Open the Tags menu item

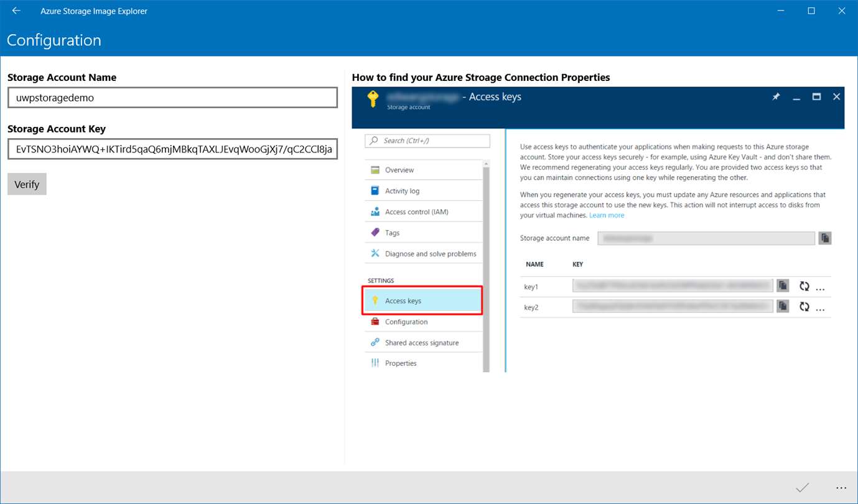[x=424, y=233]
